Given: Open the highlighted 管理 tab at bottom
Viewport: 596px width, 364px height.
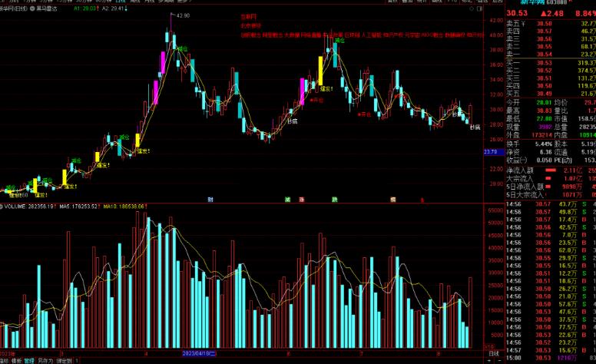Looking at the screenshot, I should (29, 361).
